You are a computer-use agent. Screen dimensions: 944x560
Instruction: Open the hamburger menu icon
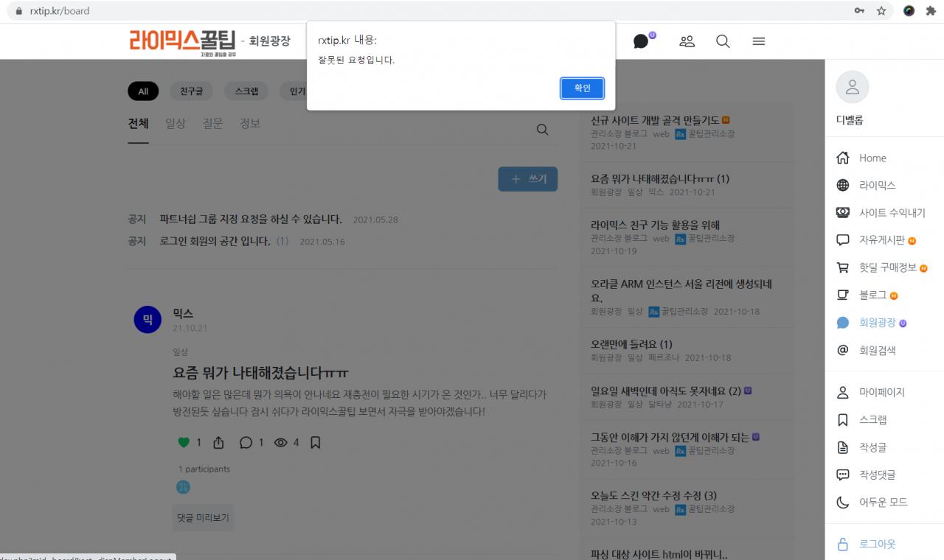coord(758,41)
